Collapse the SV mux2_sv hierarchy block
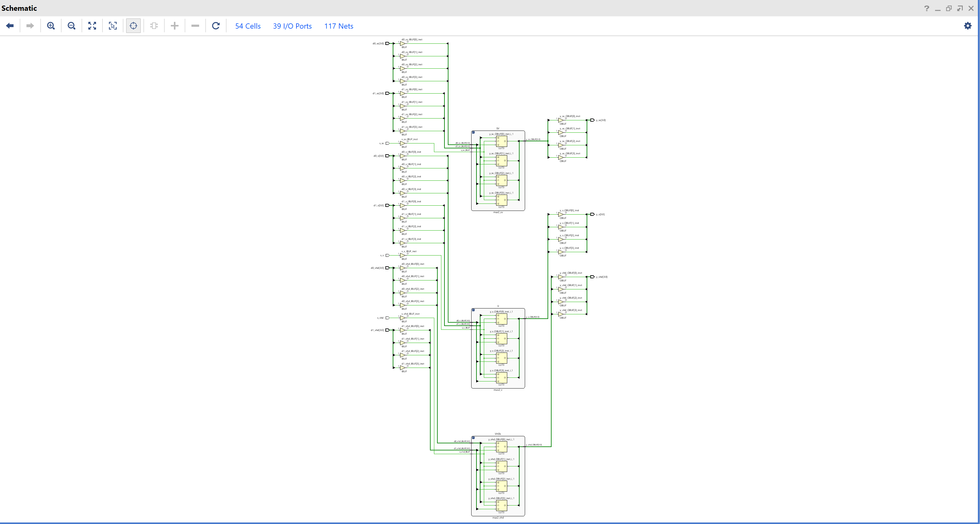This screenshot has height=524, width=980. pyautogui.click(x=473, y=132)
